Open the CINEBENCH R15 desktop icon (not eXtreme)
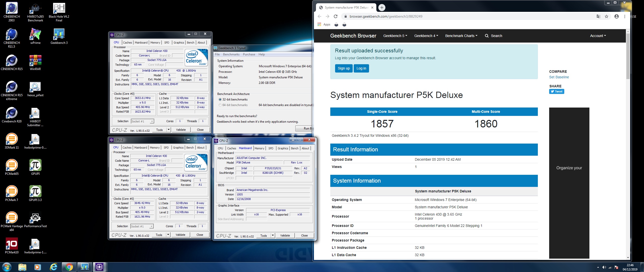Screen dimensions: 644x272 click(x=12, y=63)
